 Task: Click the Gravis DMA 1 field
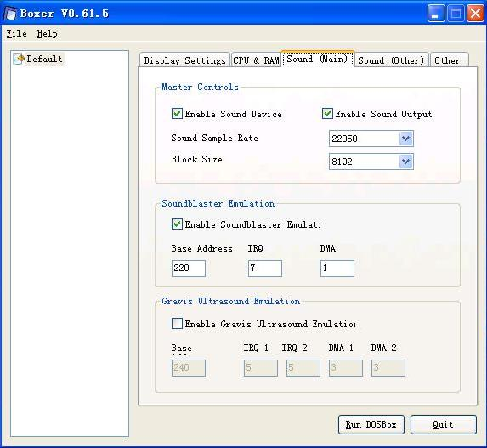(x=346, y=368)
